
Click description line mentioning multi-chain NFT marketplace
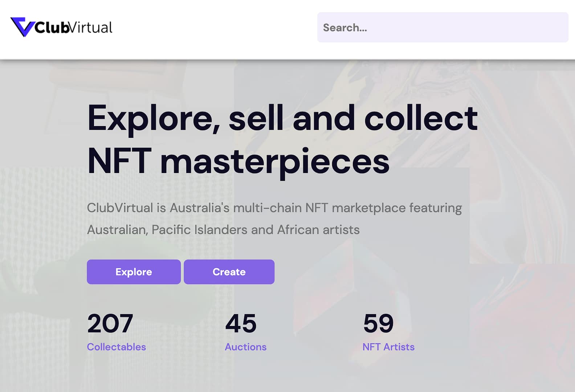pyautogui.click(x=274, y=208)
